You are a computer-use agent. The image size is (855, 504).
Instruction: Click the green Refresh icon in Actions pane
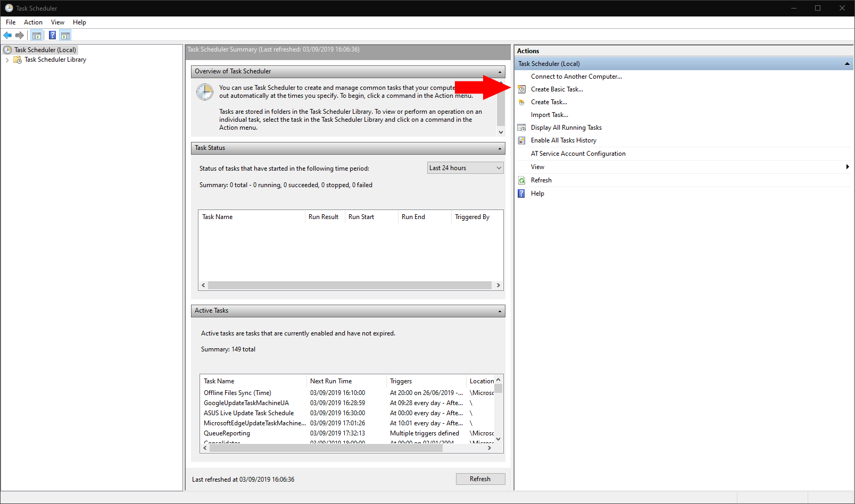521,180
